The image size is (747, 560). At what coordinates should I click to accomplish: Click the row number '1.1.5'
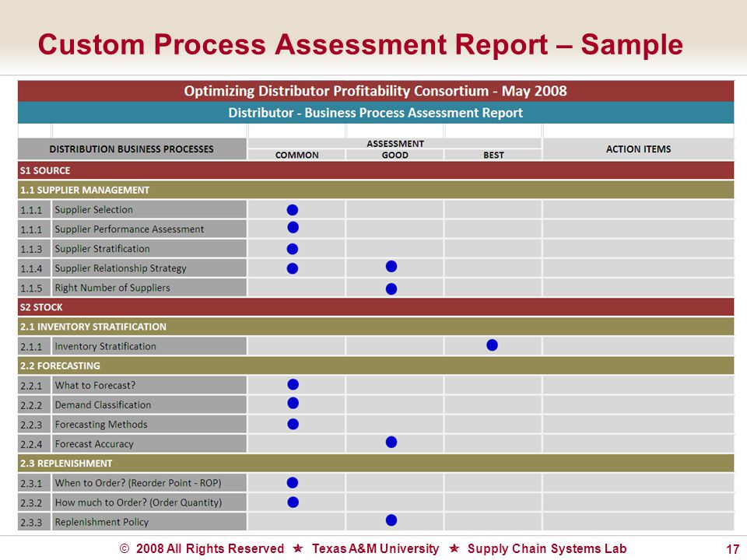point(31,288)
